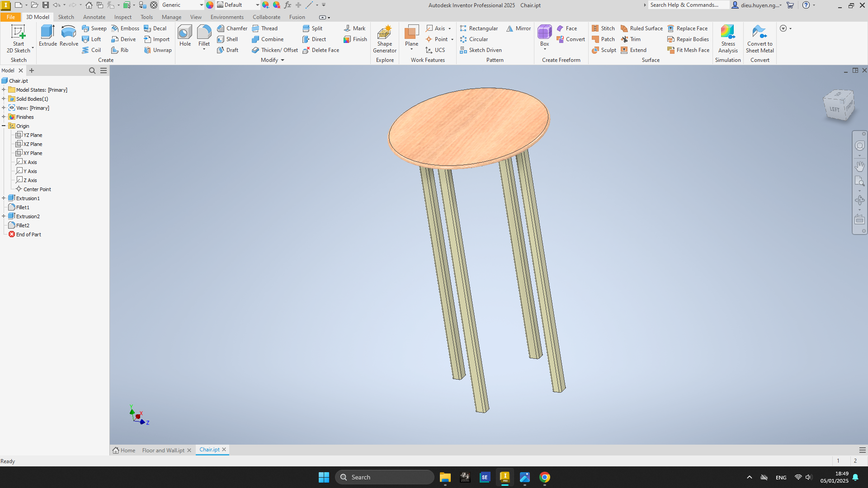
Task: Search the Model browser panel
Action: (92, 70)
